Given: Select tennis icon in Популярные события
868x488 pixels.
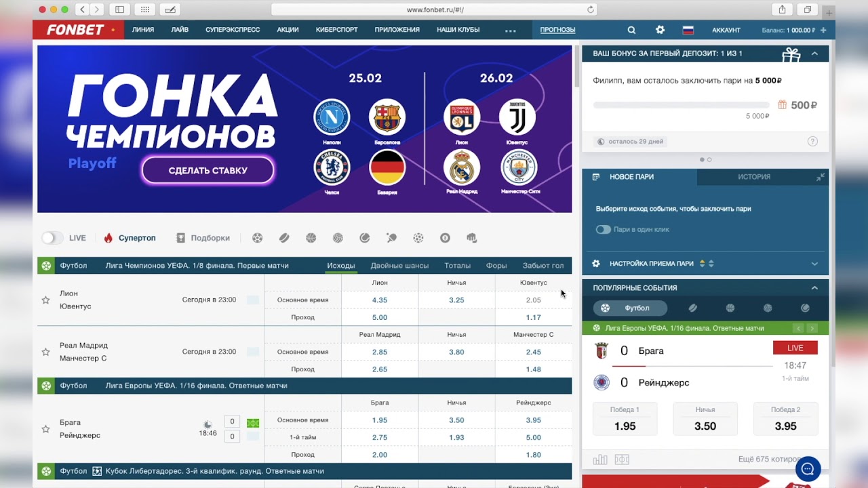Looking at the screenshot, I should click(x=805, y=308).
